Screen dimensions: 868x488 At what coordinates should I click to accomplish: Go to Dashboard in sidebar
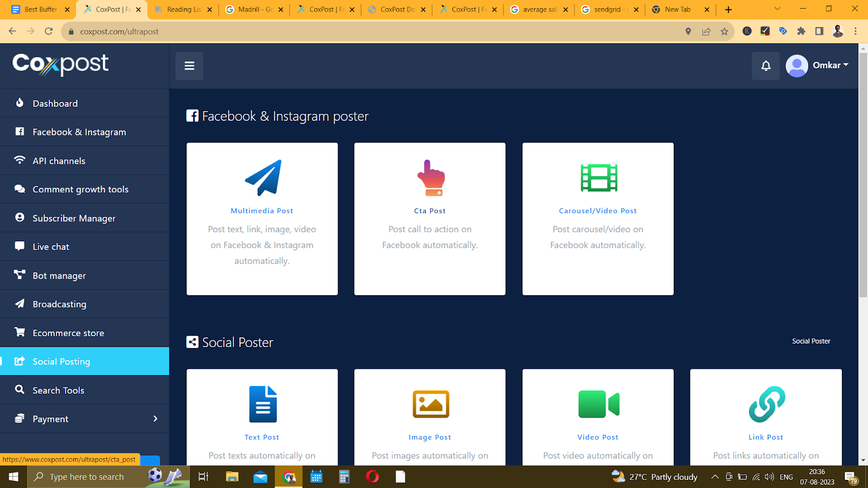point(85,103)
